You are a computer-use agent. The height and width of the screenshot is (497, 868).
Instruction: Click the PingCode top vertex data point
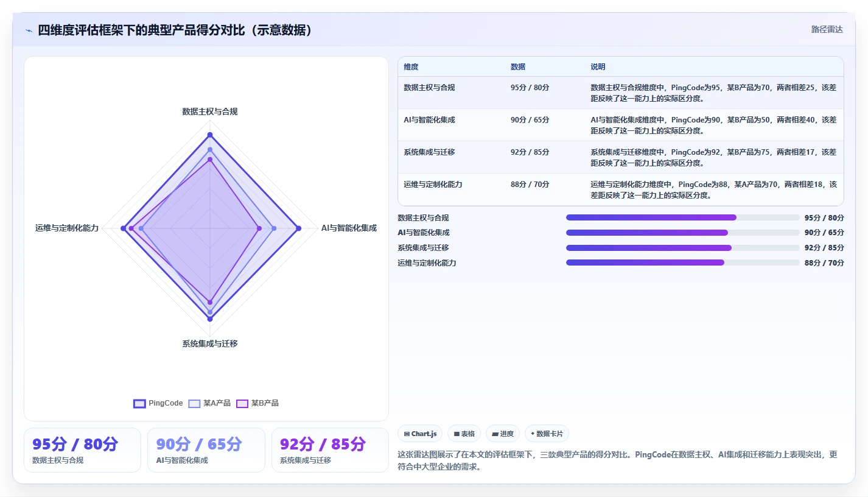[x=210, y=135]
